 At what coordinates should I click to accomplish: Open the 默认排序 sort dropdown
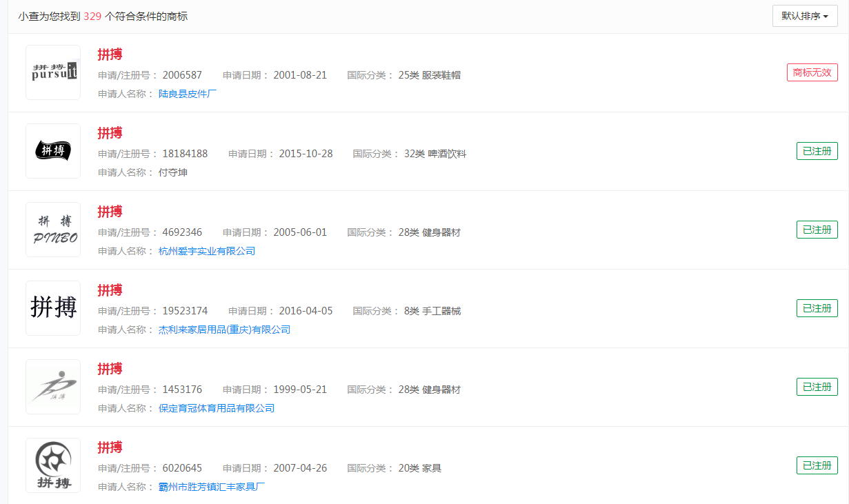tap(805, 16)
